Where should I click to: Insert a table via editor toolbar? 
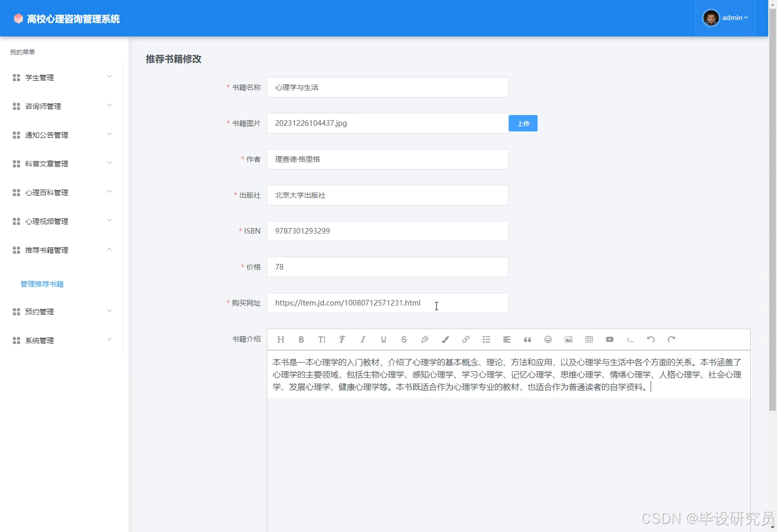tap(589, 339)
